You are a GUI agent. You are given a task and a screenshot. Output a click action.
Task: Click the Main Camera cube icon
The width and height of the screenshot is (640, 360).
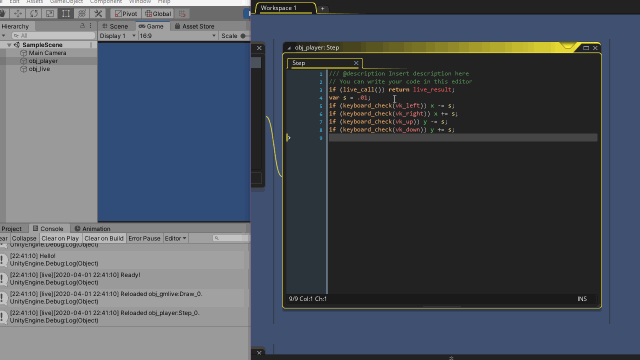[x=23, y=53]
